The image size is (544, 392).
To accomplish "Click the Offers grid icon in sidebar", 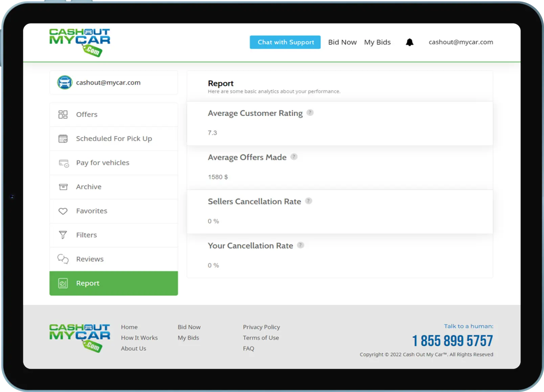I will click(63, 115).
